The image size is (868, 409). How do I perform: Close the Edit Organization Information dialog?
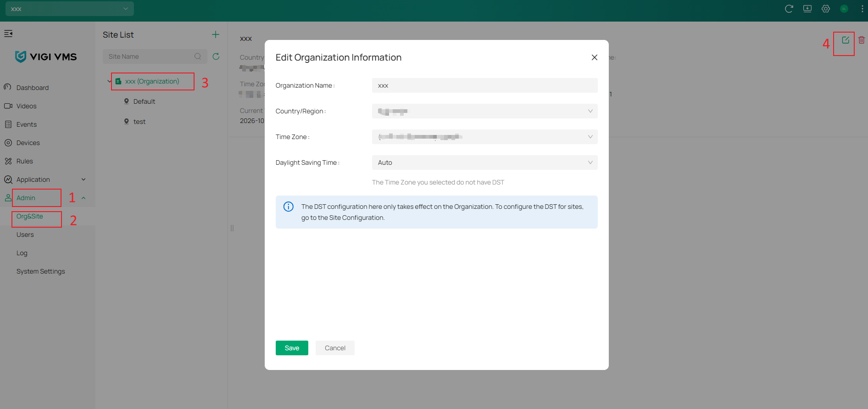coord(595,57)
